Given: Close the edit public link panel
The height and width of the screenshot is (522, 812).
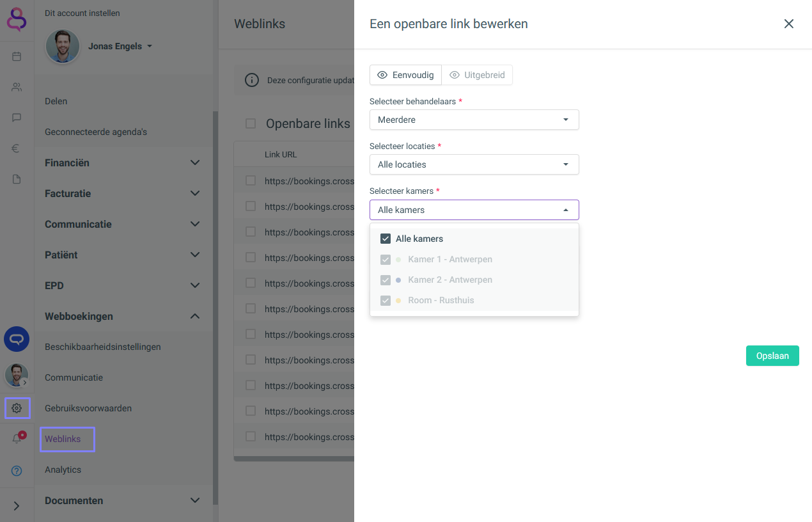Looking at the screenshot, I should [x=789, y=24].
